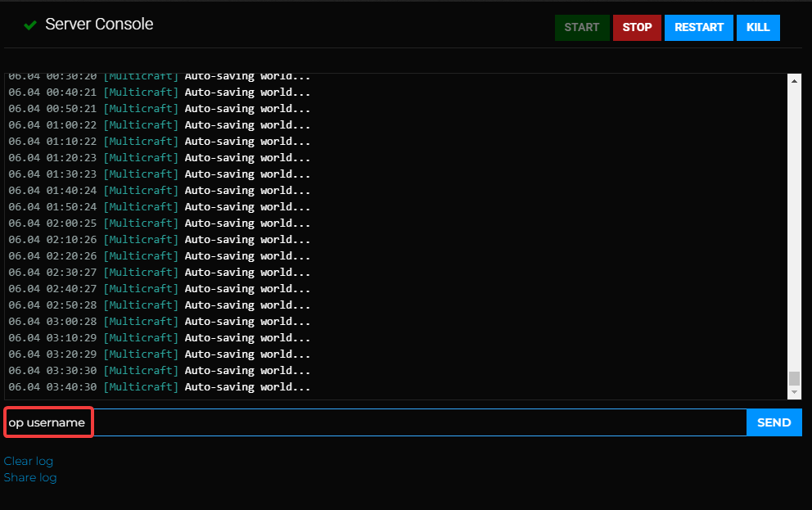Click the console scrollbar down arrow
The height and width of the screenshot is (510, 812).
[x=794, y=392]
